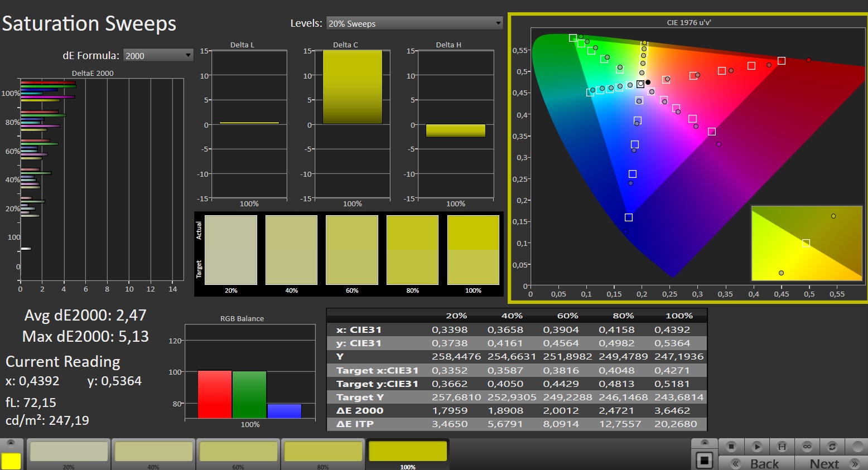The image size is (868, 470).
Task: Select the 100% saturation patch
Action: (408, 452)
